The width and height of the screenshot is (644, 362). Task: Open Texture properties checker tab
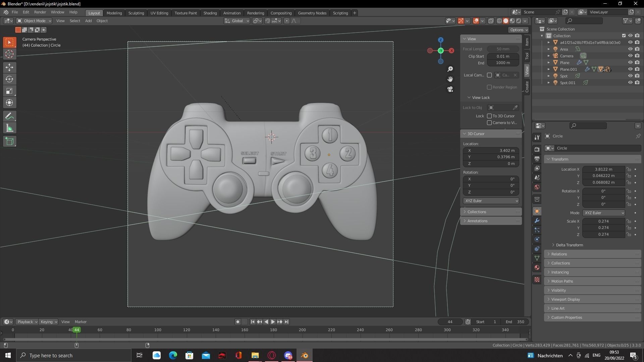pos(537,280)
